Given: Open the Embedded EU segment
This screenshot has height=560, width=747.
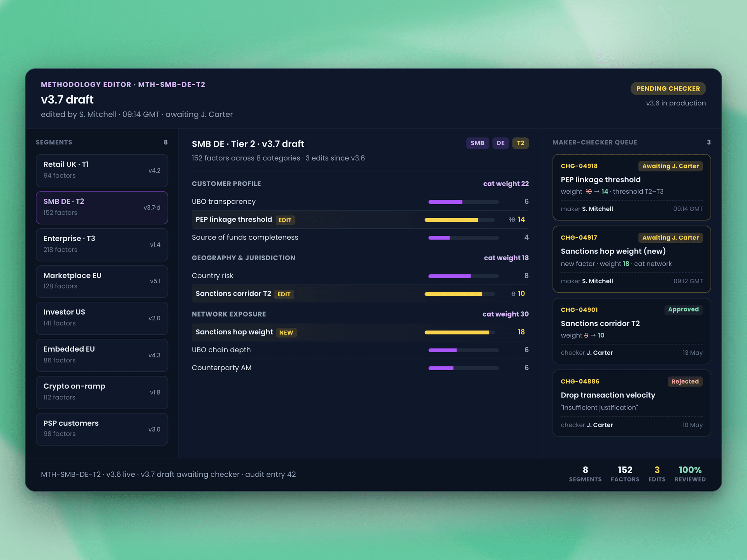Looking at the screenshot, I should pos(102,355).
